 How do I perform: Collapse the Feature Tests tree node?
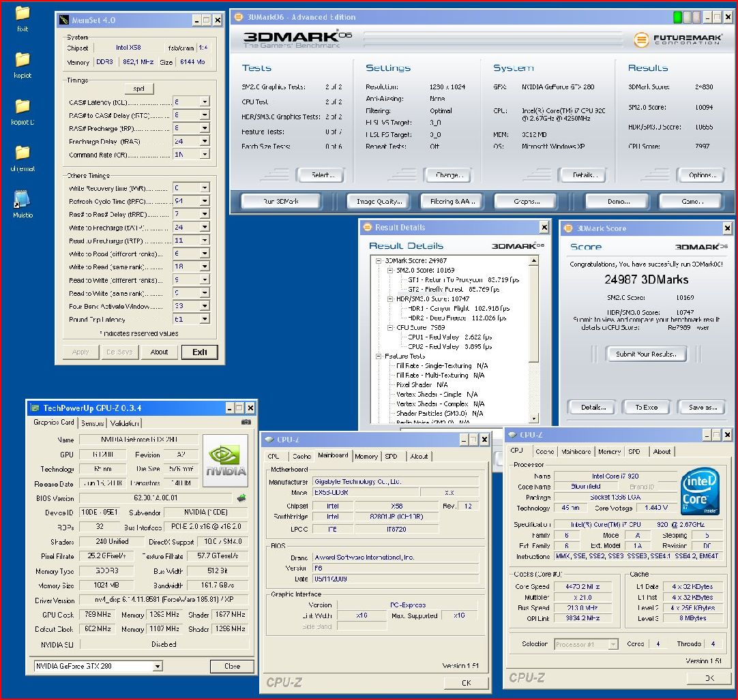379,356
